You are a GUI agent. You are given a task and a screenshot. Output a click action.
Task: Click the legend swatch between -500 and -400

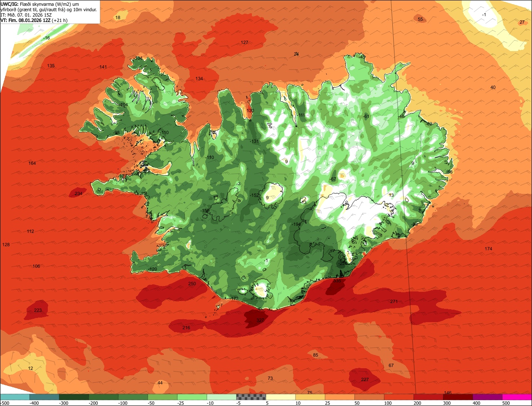point(15,397)
